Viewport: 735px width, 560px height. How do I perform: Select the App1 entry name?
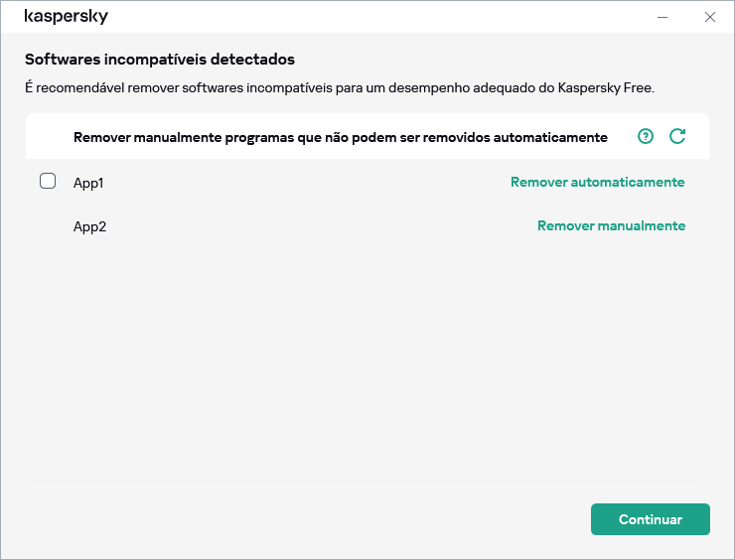point(88,183)
